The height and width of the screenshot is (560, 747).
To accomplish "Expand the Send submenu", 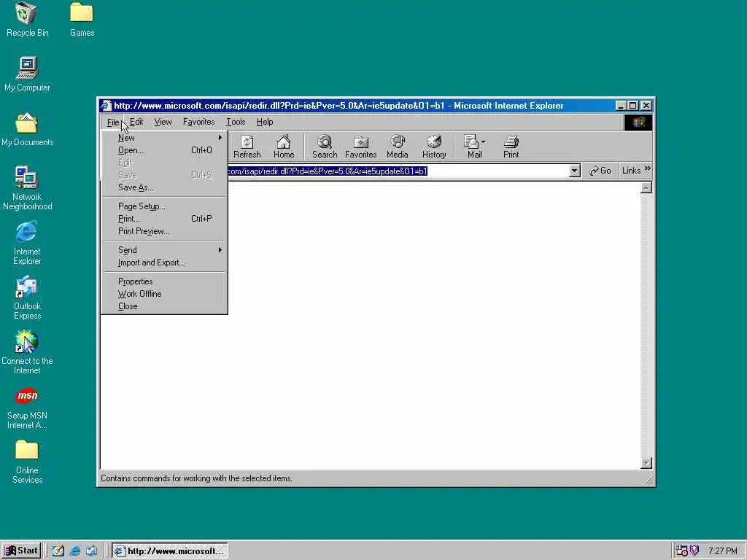I will coord(164,250).
